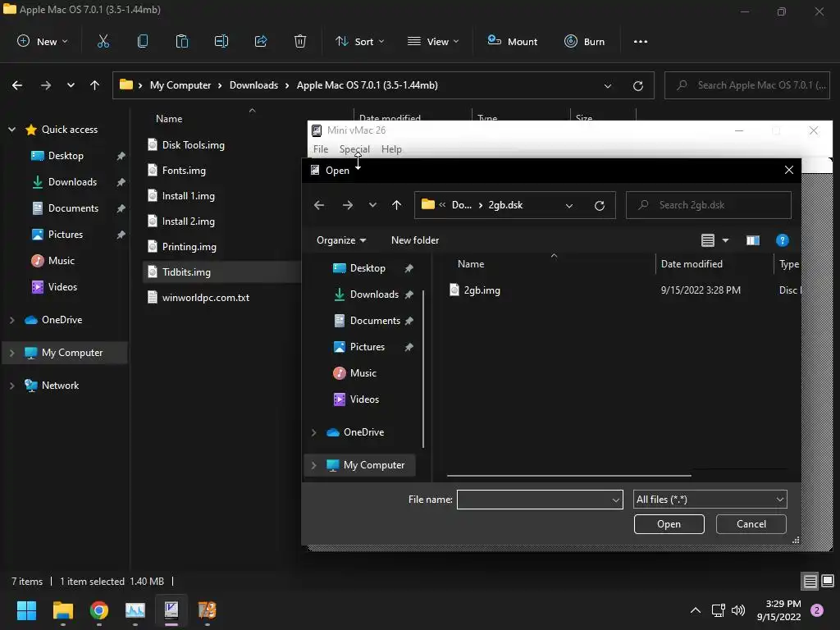The height and width of the screenshot is (630, 840).
Task: Open Help menu in Mini vMac
Action: click(x=391, y=149)
